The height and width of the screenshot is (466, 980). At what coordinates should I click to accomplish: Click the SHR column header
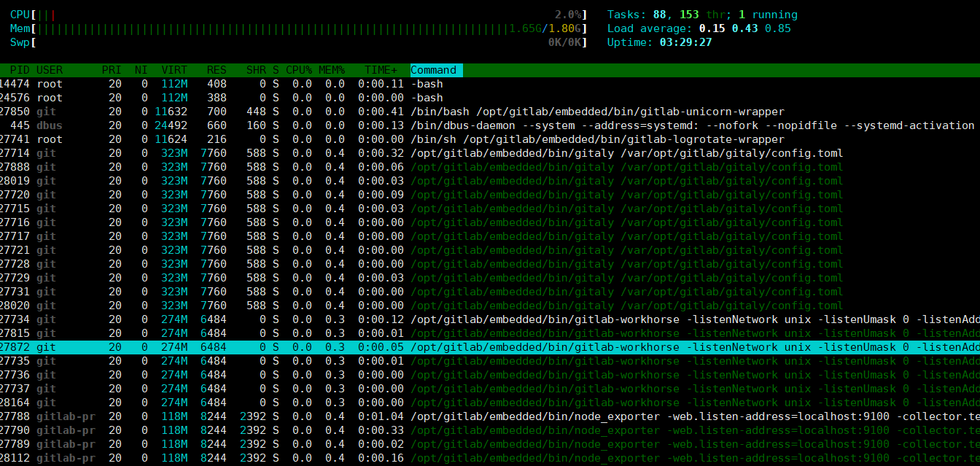(256, 71)
